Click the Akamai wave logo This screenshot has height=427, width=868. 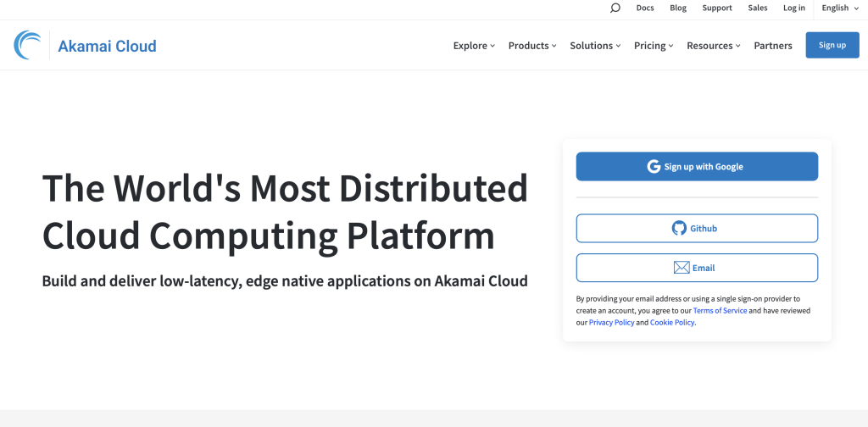28,45
